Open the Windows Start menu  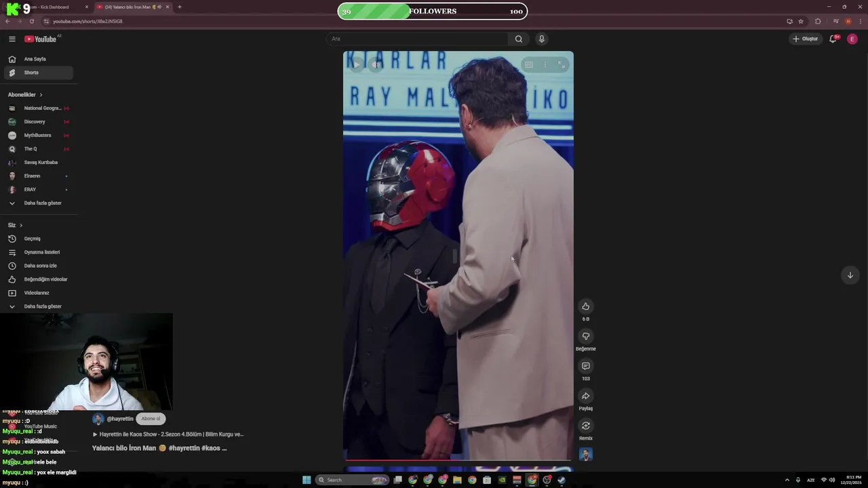307,480
